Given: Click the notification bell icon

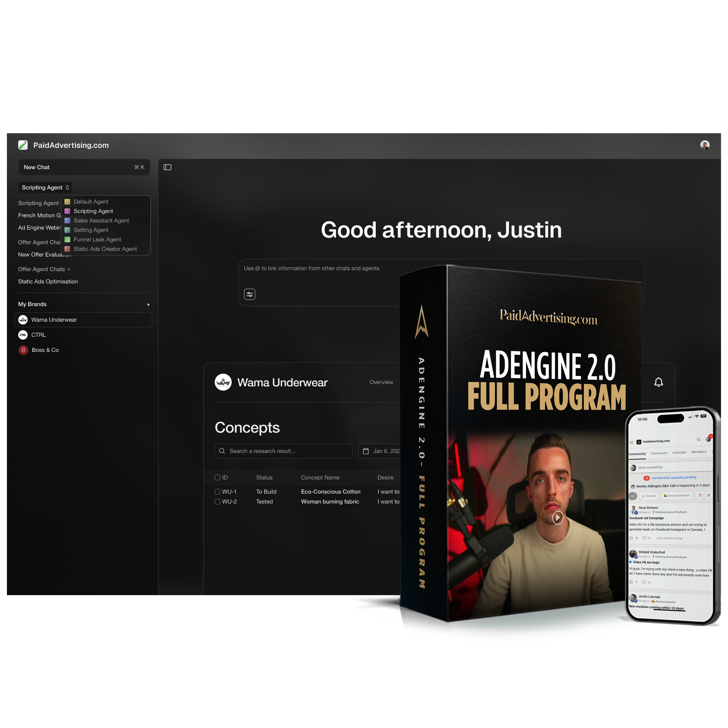Looking at the screenshot, I should pos(658,382).
